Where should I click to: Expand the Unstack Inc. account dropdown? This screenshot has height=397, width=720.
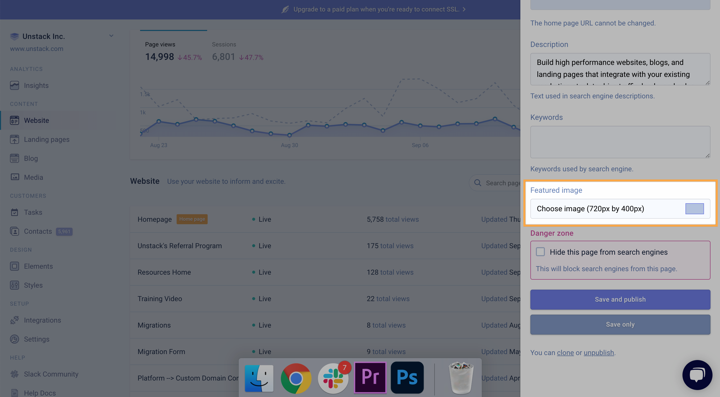click(111, 36)
